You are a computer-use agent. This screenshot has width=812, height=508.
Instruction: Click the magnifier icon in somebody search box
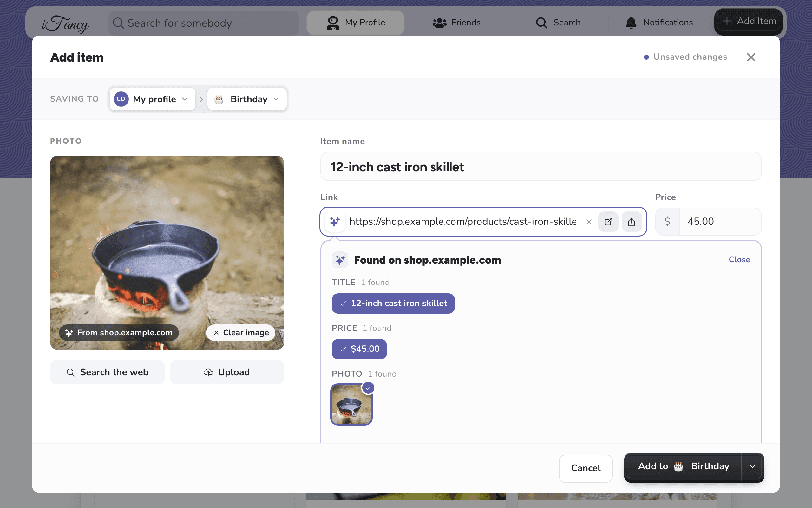point(118,23)
